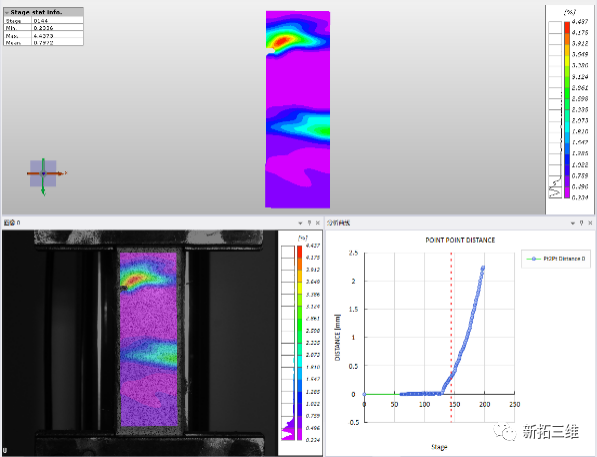
Task: Click the last data point of distance curve
Action: [x=483, y=268]
